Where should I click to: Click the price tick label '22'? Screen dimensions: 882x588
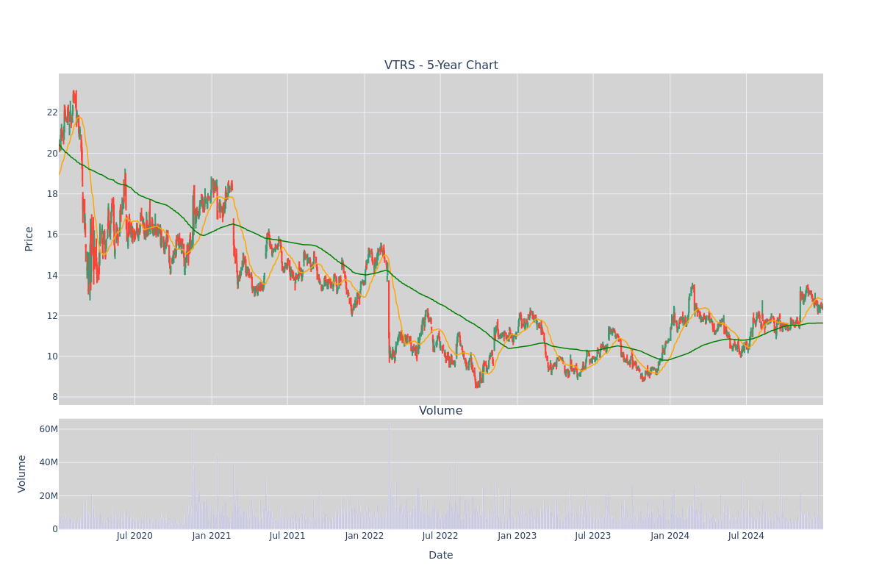click(x=52, y=112)
